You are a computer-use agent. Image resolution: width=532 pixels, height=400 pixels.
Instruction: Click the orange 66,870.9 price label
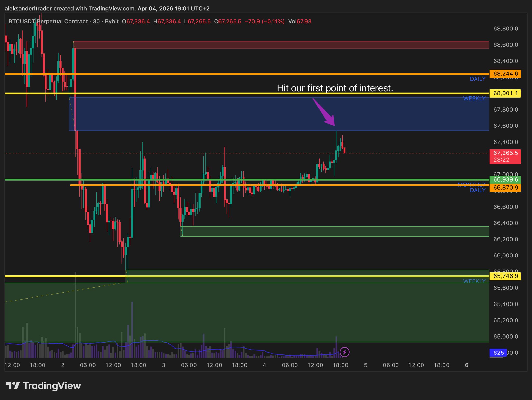coord(505,188)
